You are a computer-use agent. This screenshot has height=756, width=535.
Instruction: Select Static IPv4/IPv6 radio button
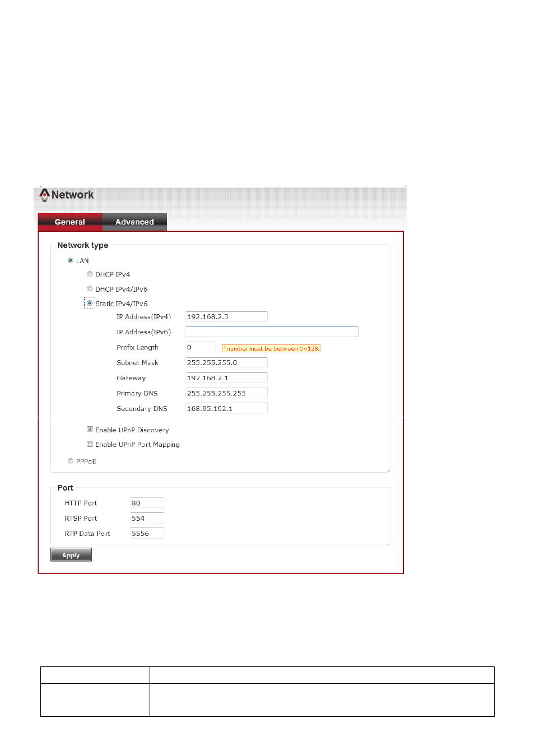pyautogui.click(x=90, y=303)
